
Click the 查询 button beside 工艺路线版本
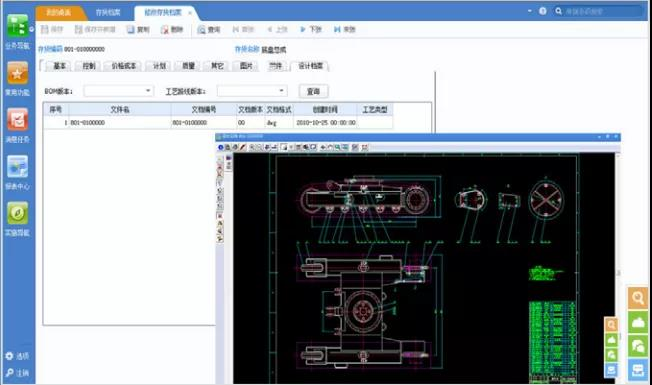click(x=314, y=91)
